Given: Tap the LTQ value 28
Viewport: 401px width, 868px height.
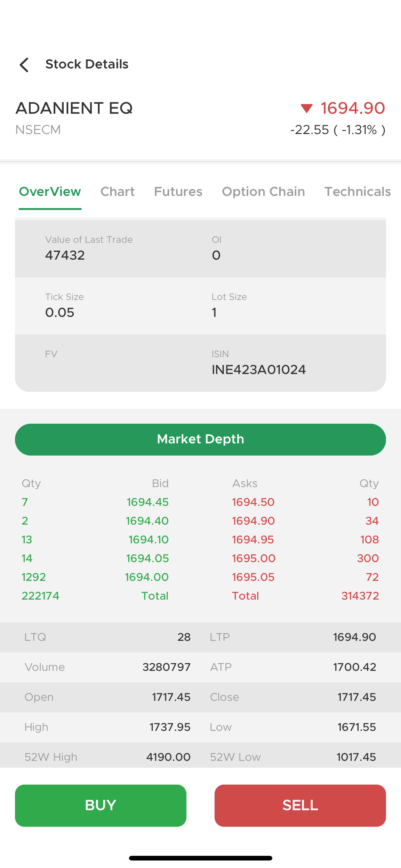Looking at the screenshot, I should pos(184,637).
